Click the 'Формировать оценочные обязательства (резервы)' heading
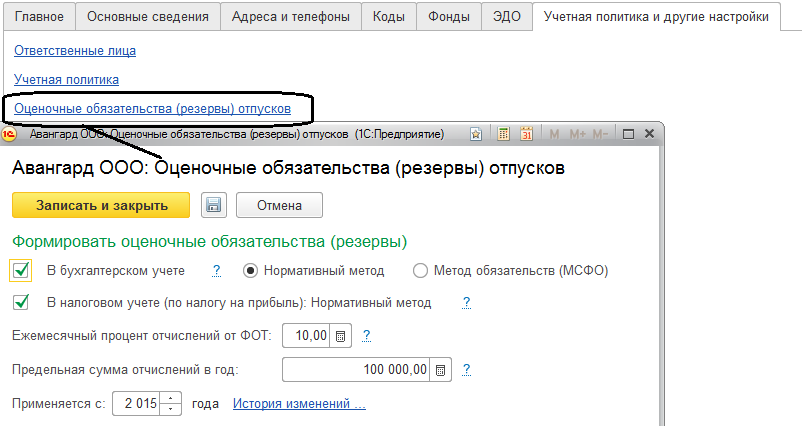The height and width of the screenshot is (426, 802). click(209, 241)
